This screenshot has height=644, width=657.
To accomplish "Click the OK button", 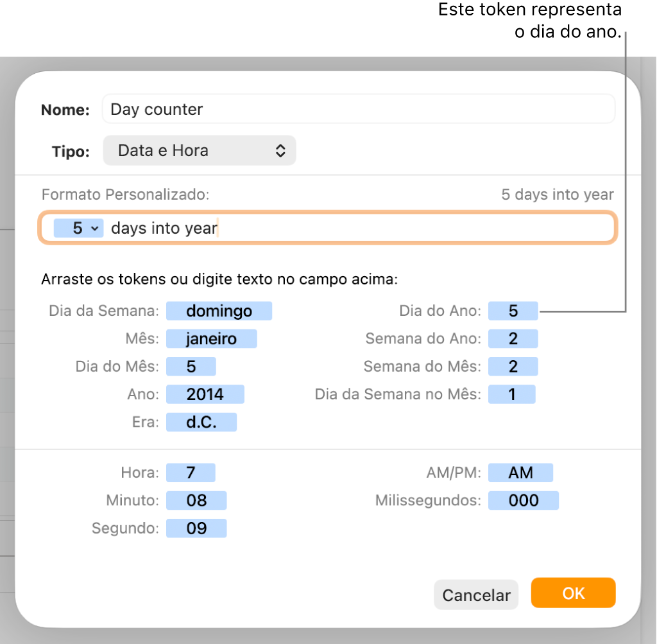I will coord(573,593).
